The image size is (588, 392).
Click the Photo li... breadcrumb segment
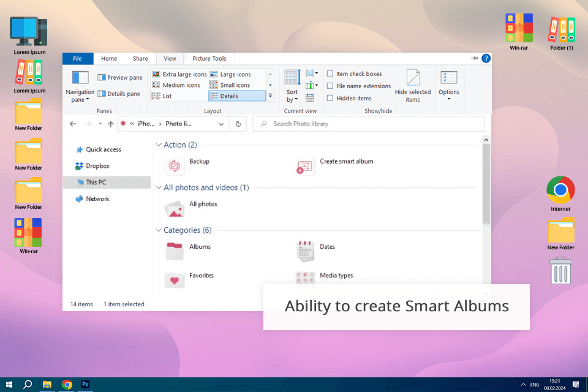pyautogui.click(x=178, y=124)
